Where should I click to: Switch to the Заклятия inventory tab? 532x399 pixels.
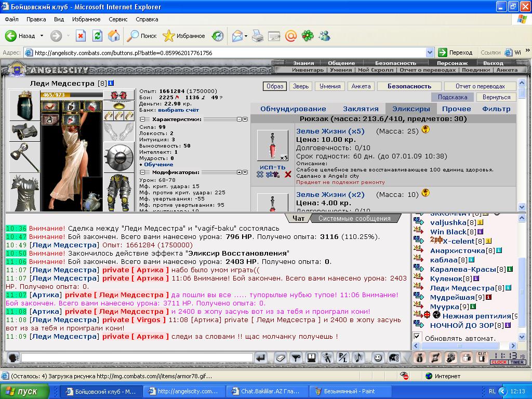coord(361,109)
